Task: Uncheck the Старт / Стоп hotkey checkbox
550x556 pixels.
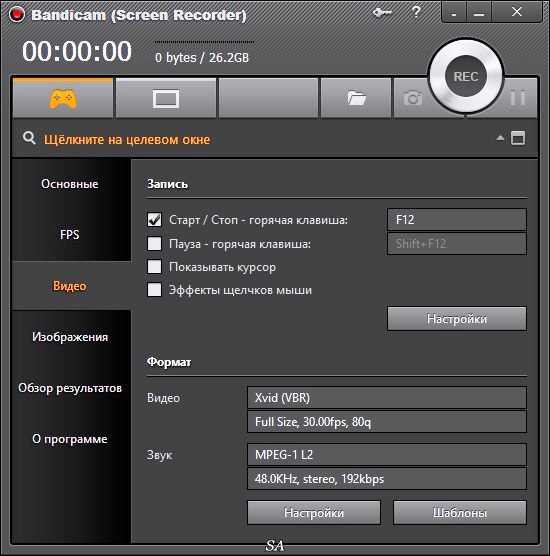Action: [x=154, y=219]
